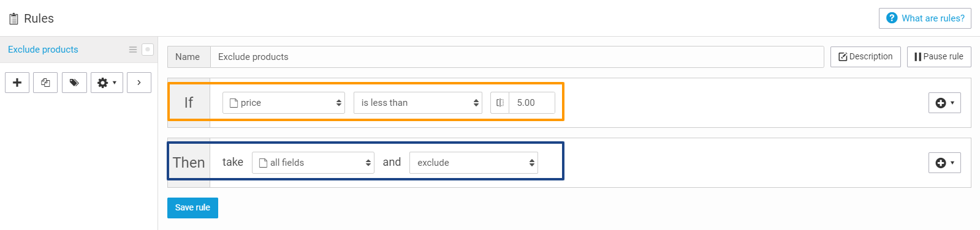Image resolution: width=980 pixels, height=230 pixels.
Task: Toggle the Exclude products rule status
Action: 148,50
